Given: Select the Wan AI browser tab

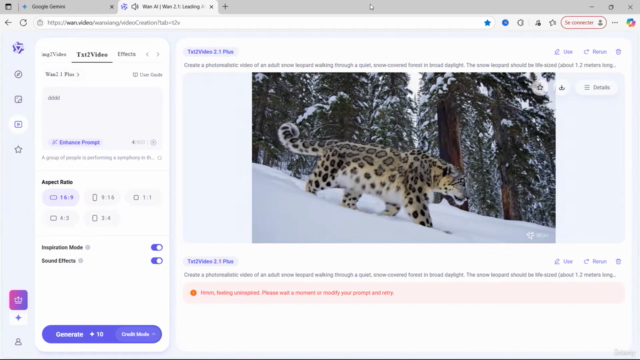Looking at the screenshot, I should coord(167,7).
